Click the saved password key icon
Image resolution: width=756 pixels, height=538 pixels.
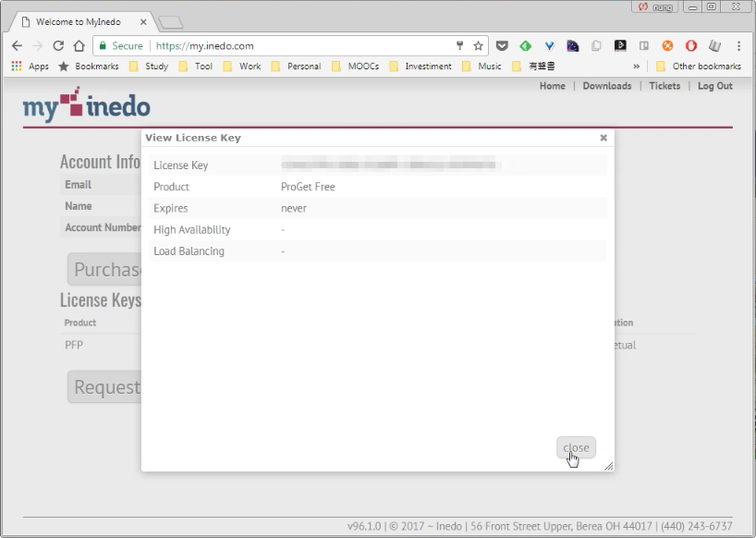coord(459,46)
